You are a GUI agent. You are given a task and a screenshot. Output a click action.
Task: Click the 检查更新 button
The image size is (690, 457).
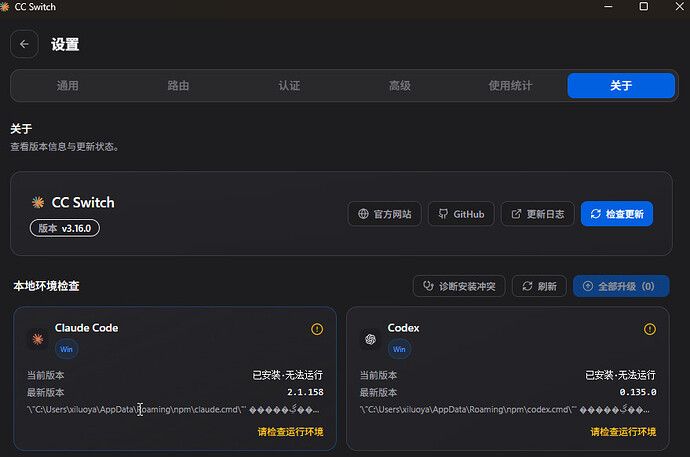click(617, 214)
